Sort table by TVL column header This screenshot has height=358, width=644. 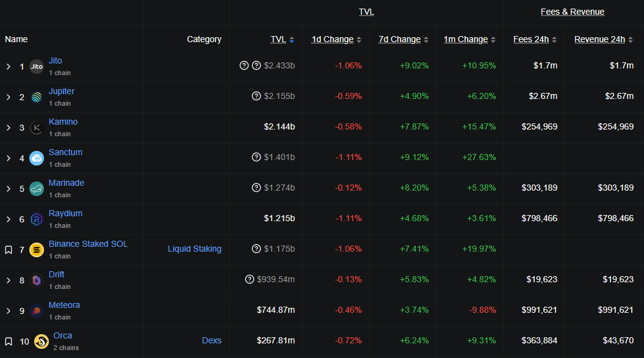click(278, 39)
